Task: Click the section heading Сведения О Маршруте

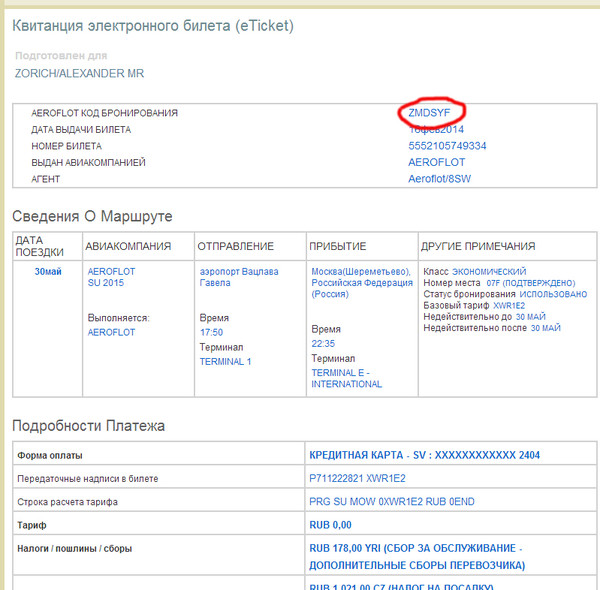Action: click(x=92, y=216)
